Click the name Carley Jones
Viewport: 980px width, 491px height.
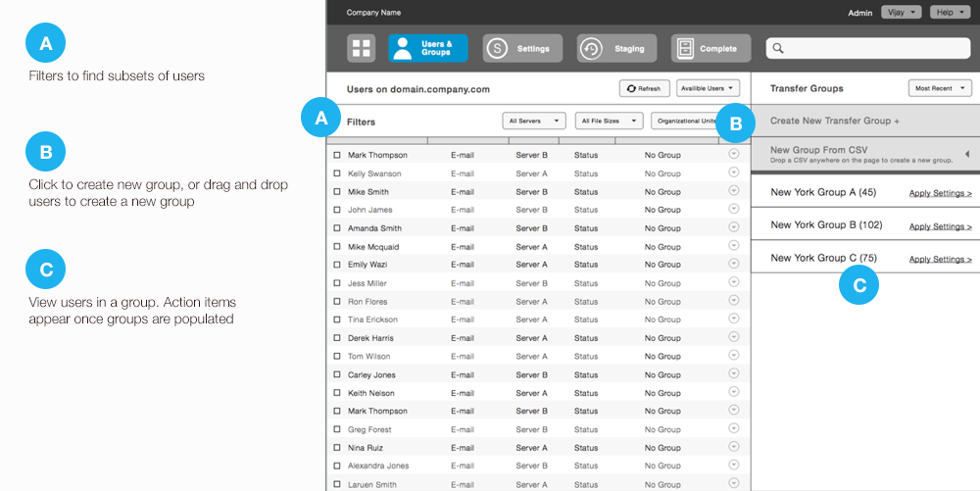371,374
